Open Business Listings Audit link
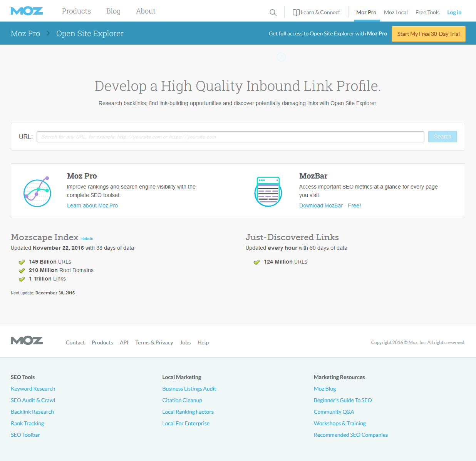Screen dimensions: 476x461 coord(189,389)
